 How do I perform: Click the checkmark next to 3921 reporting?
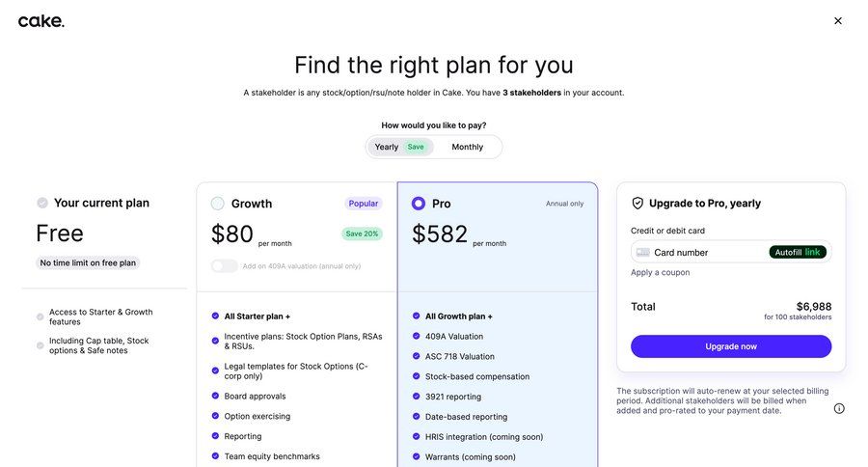[417, 397]
